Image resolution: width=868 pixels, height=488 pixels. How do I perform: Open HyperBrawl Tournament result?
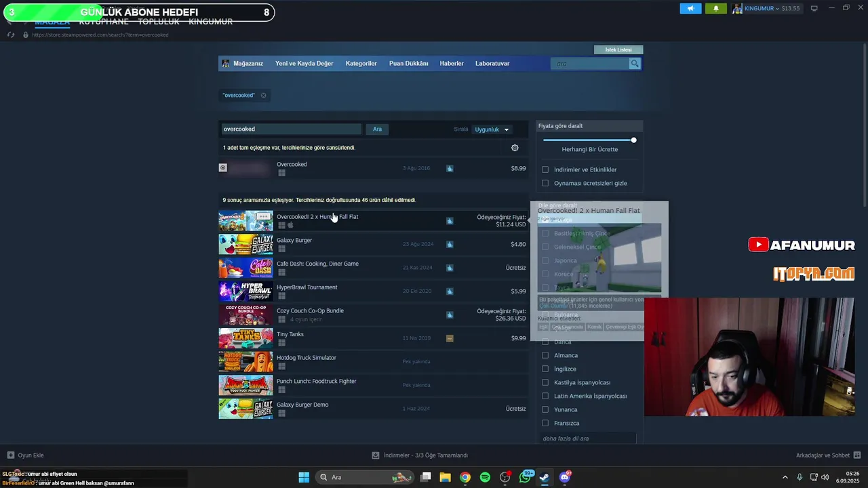[373, 291]
